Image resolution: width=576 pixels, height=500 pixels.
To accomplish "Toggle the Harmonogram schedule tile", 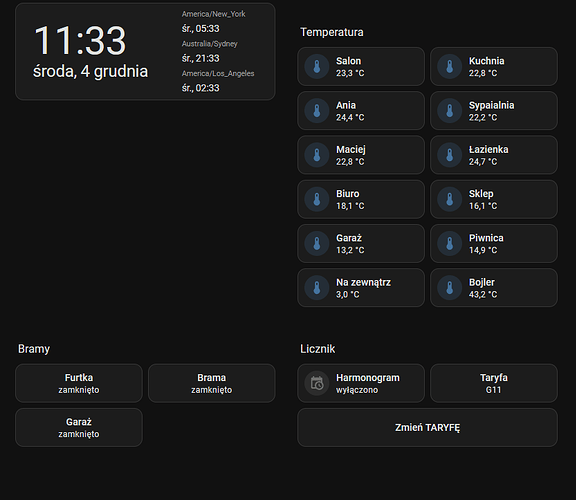I will tap(361, 383).
